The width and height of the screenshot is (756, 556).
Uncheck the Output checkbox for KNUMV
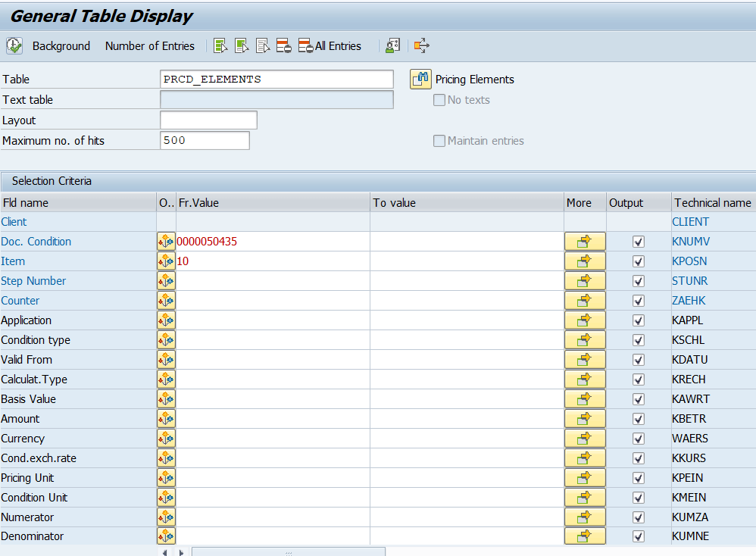639,242
